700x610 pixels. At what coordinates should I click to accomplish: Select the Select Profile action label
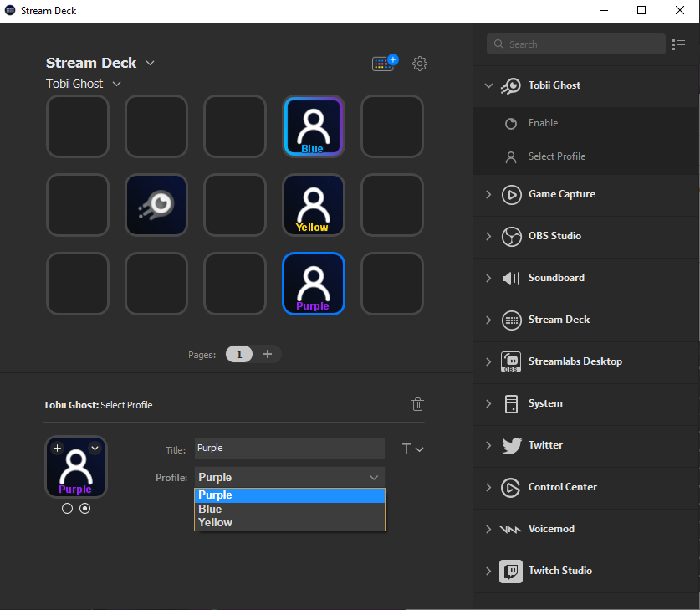557,156
